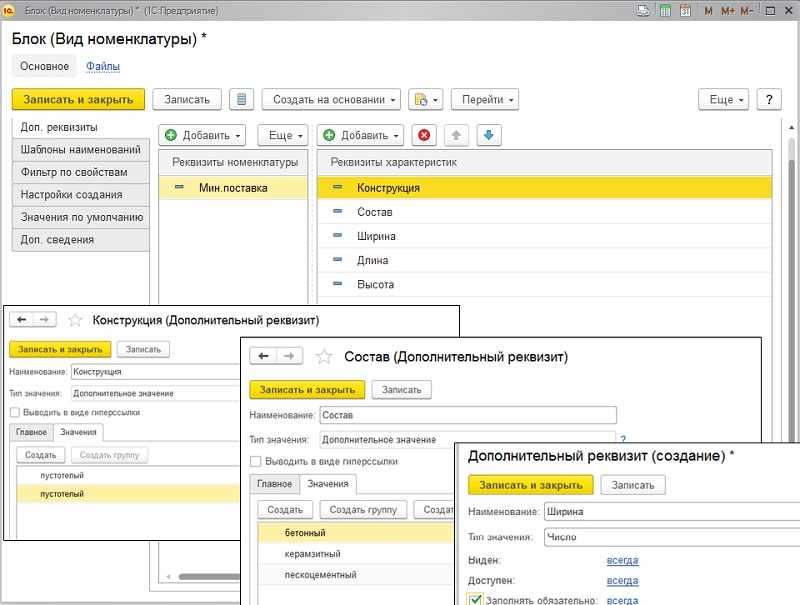Click the Доступен всегда link
800x605 pixels.
(x=622, y=581)
